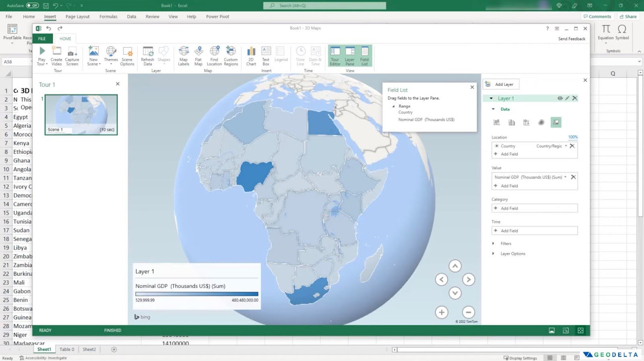
Task: Rotate map left arrow
Action: click(x=442, y=279)
